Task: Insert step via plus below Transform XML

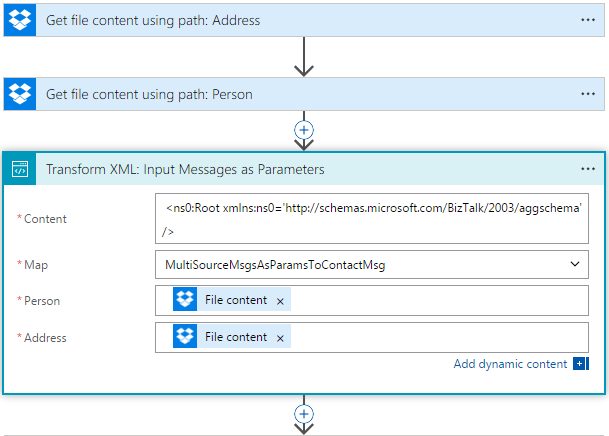Action: [304, 414]
